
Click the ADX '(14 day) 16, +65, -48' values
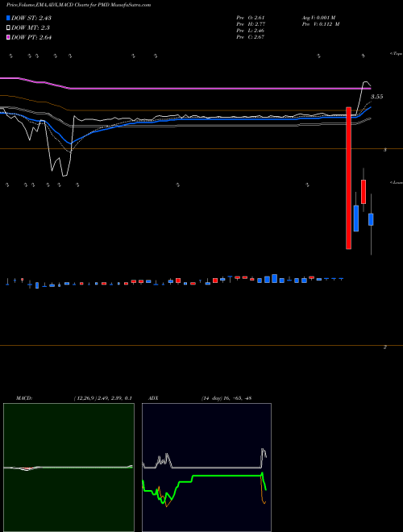pyautogui.click(x=226, y=398)
